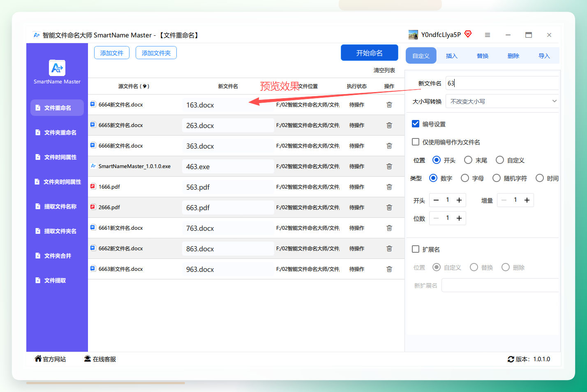Increase the 开头 value with plus

coord(459,200)
